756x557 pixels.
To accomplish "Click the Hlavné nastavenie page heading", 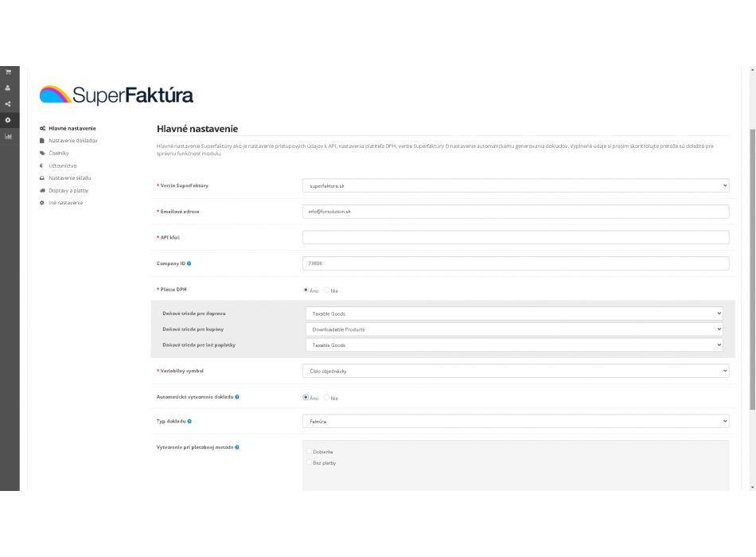I will point(197,129).
